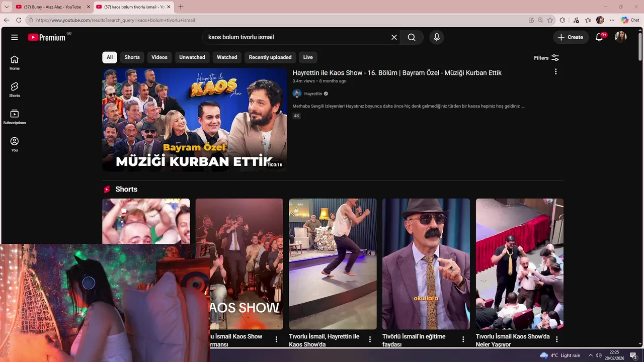Open the notifications bell
The image size is (644, 362).
pyautogui.click(x=599, y=37)
